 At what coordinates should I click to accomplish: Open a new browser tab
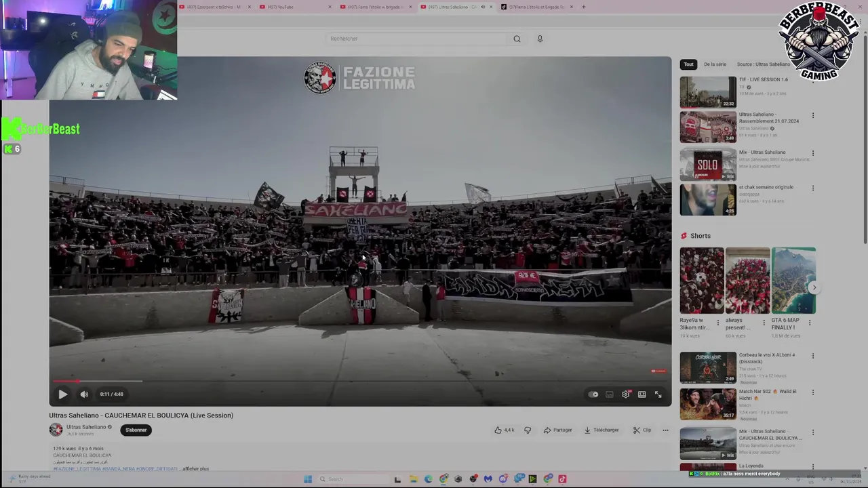(x=583, y=7)
